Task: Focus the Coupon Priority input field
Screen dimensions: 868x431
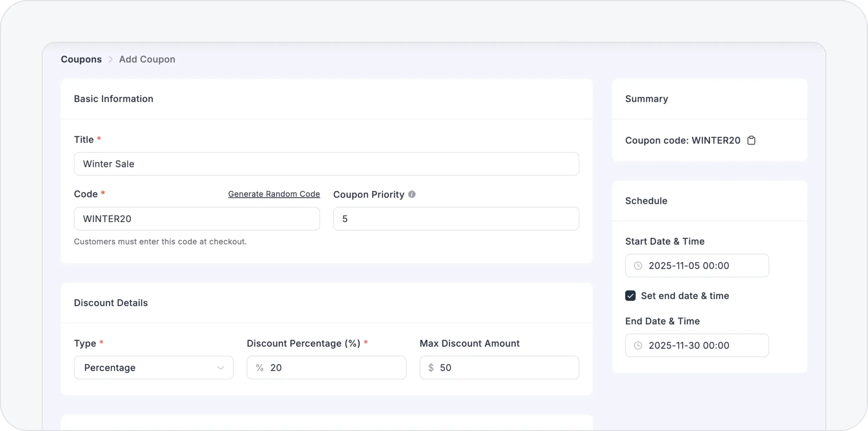Action: point(456,219)
